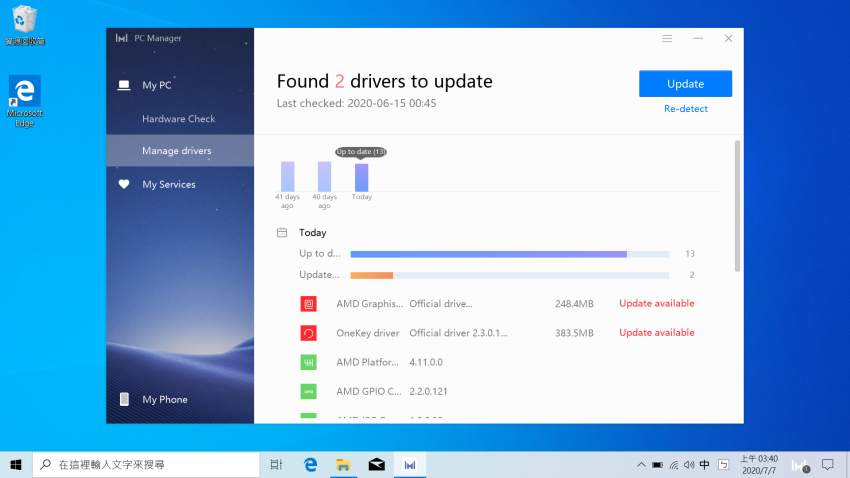
Task: Click the red AMD Graphics driver icon
Action: 308,303
